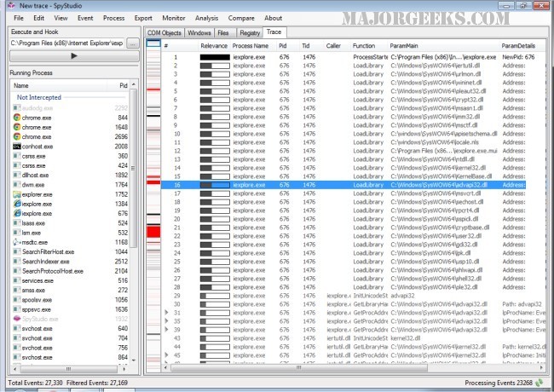
Task: Click the Internet Explorer icon for iexplore.exe 676
Action: coord(17,213)
